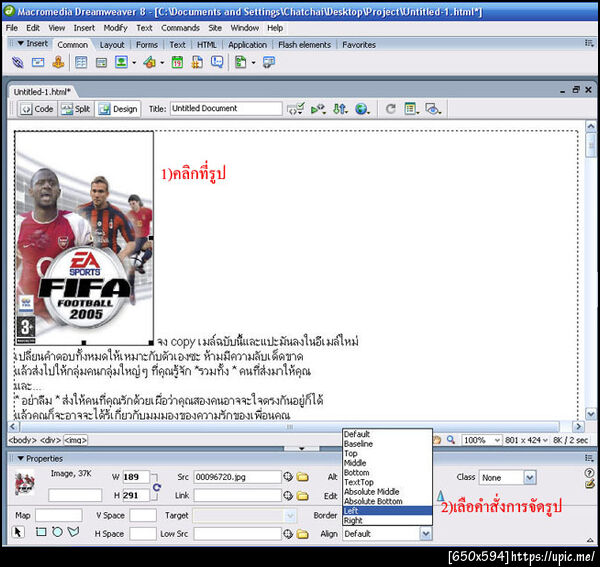Select the pointer hotspot tool

[x=18, y=532]
